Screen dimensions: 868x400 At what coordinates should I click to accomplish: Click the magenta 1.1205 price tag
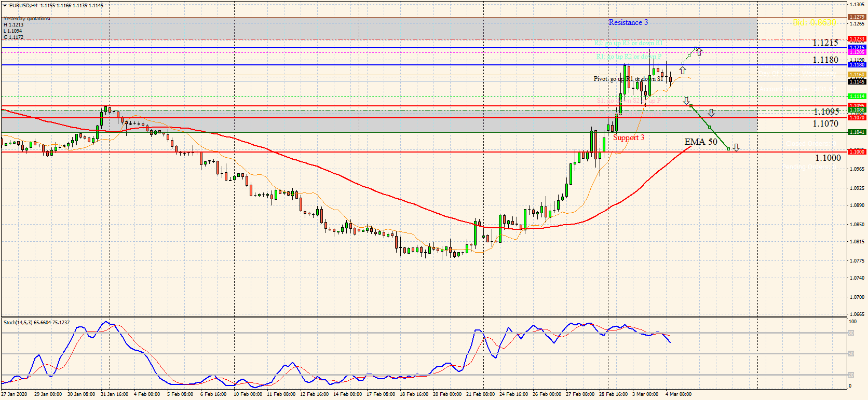click(x=857, y=52)
